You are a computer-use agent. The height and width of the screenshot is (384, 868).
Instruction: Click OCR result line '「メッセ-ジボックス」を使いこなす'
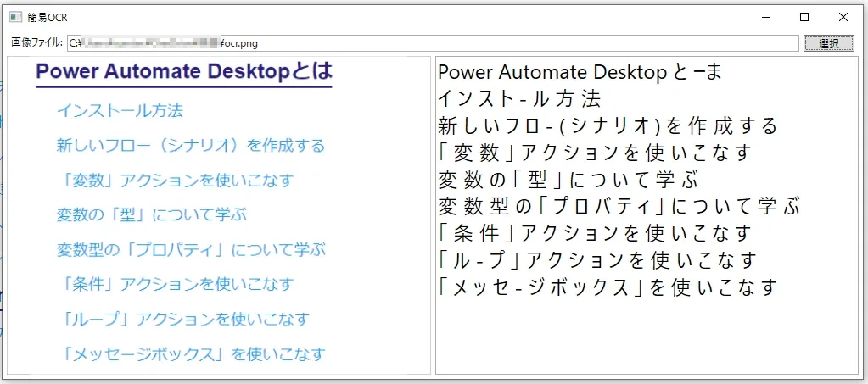pyautogui.click(x=608, y=287)
